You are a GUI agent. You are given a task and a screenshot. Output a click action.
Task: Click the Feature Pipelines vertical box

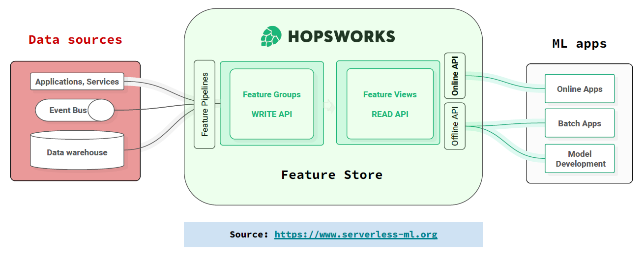click(x=205, y=104)
